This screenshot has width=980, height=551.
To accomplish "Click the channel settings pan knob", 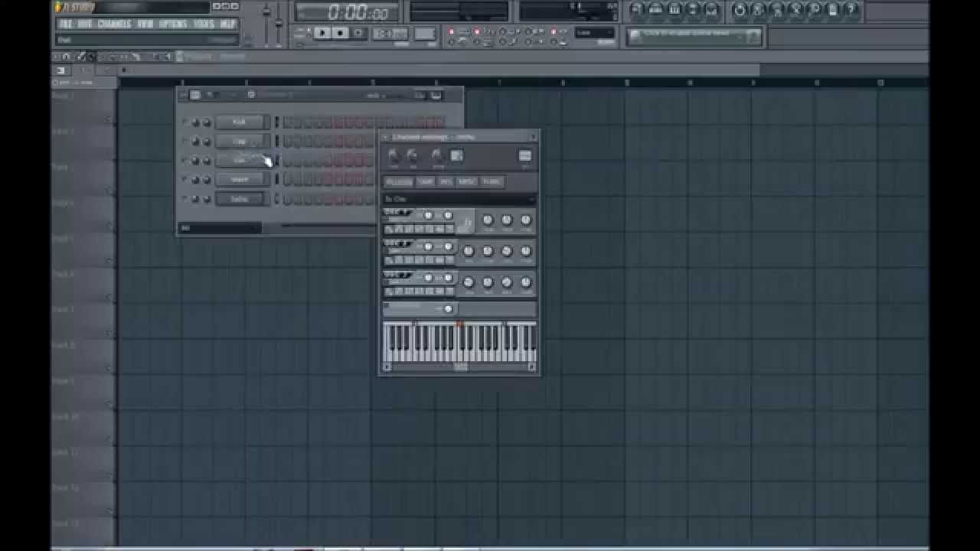I will [x=393, y=155].
